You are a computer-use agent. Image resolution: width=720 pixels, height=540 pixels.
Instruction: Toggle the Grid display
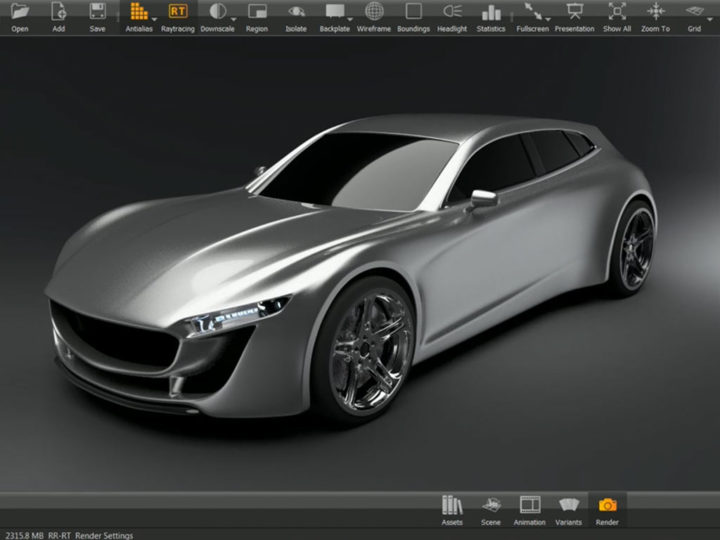[x=694, y=17]
